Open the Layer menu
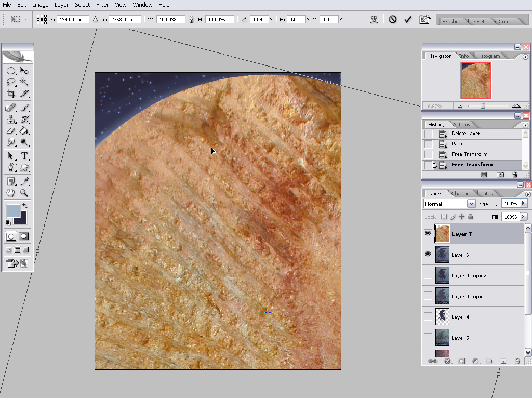 pos(61,5)
